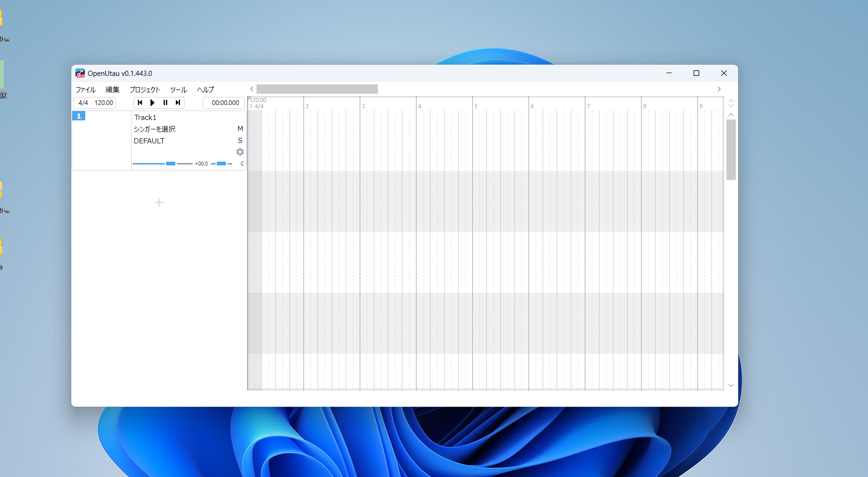This screenshot has height=477, width=868.
Task: Open the プロジェクト menu
Action: point(144,89)
